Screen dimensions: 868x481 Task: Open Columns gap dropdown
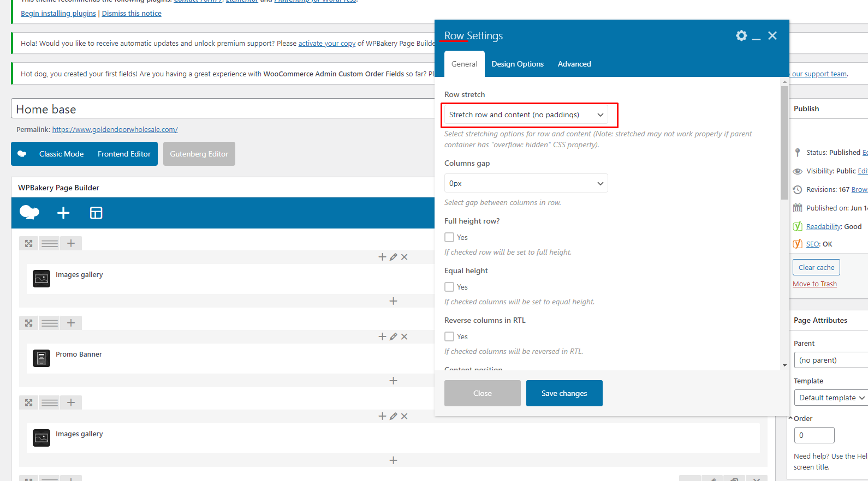[526, 183]
